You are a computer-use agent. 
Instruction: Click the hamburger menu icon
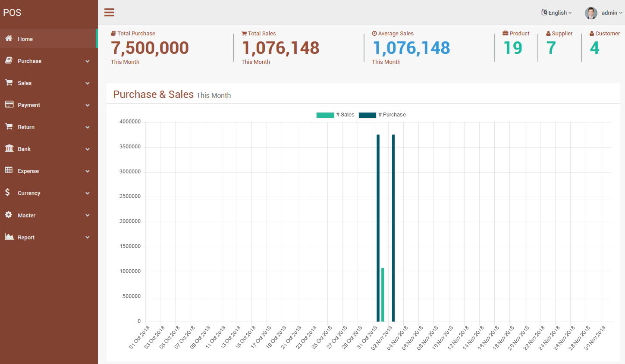[109, 13]
